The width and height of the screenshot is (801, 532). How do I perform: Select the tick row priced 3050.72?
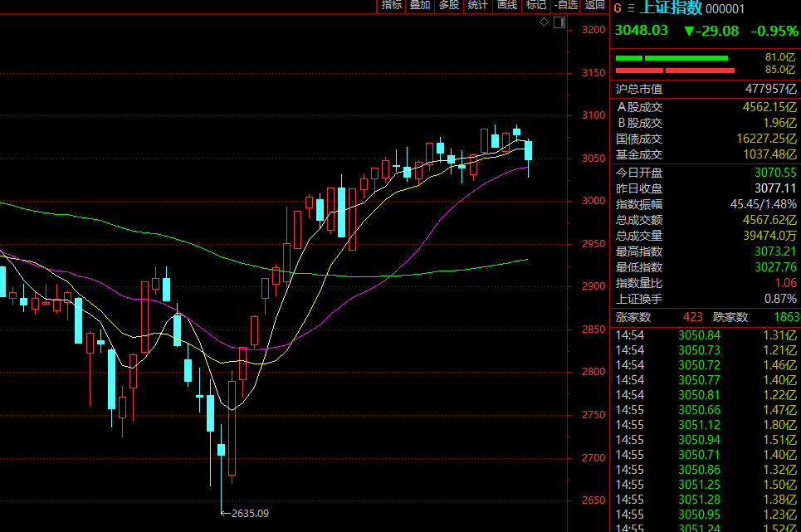706,365
